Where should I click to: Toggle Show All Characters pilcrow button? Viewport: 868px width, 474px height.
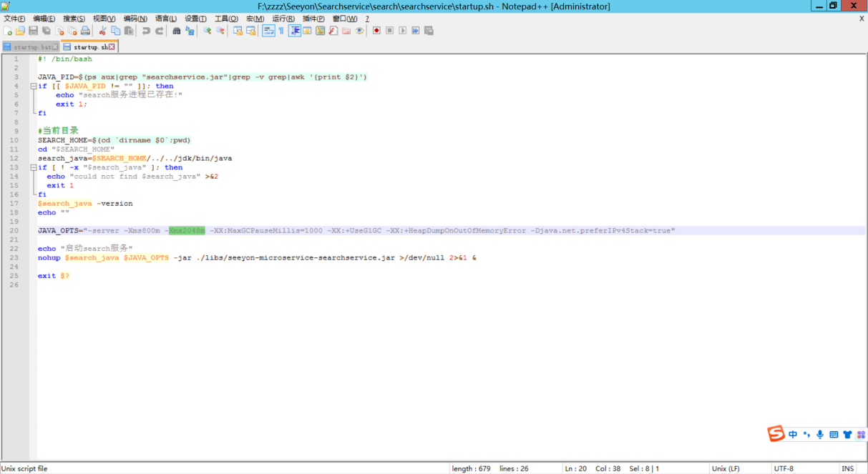[281, 31]
